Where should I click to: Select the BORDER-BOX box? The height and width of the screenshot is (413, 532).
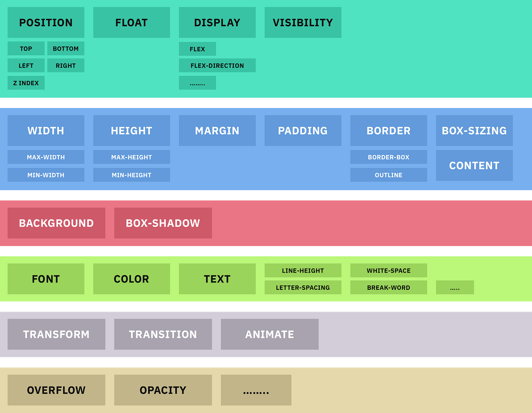click(x=389, y=157)
